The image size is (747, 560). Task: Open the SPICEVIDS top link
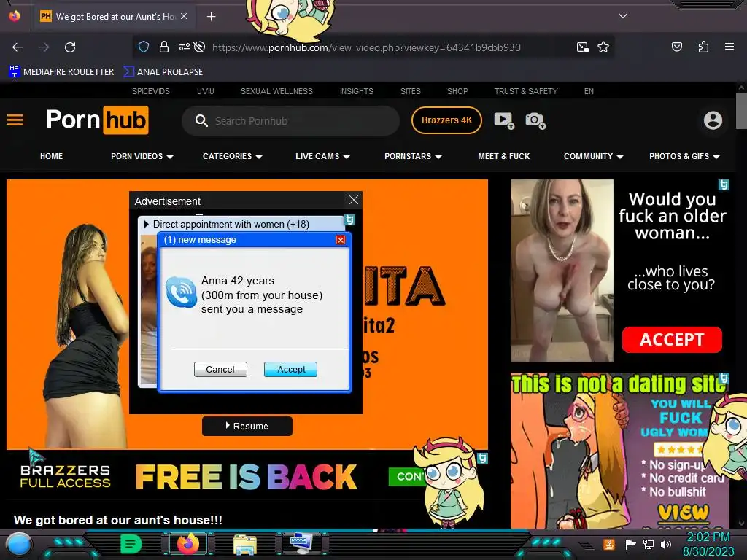150,91
